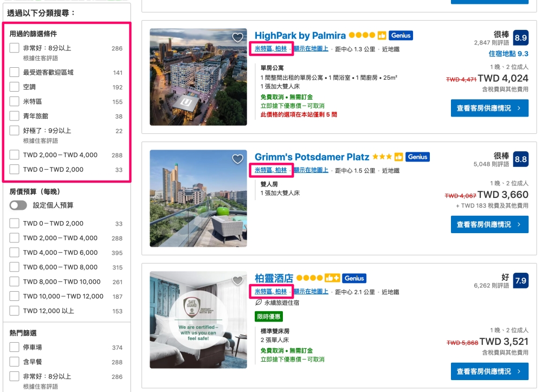The width and height of the screenshot is (542, 392).
Task: Check 非常好：8分以上 under 熱門篩選
Action: click(14, 376)
